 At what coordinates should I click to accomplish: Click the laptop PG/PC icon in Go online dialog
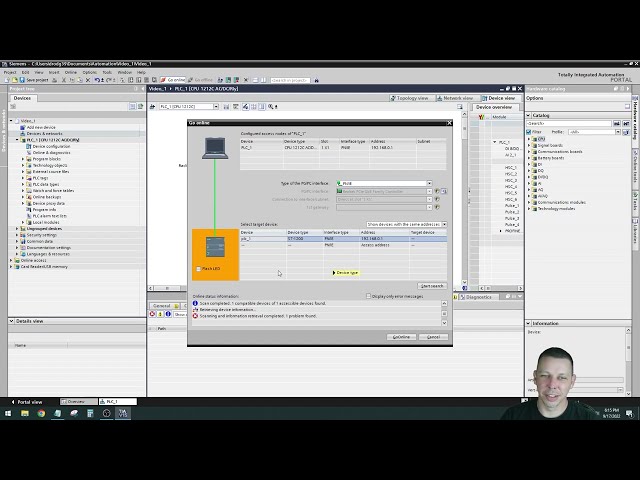click(x=215, y=148)
